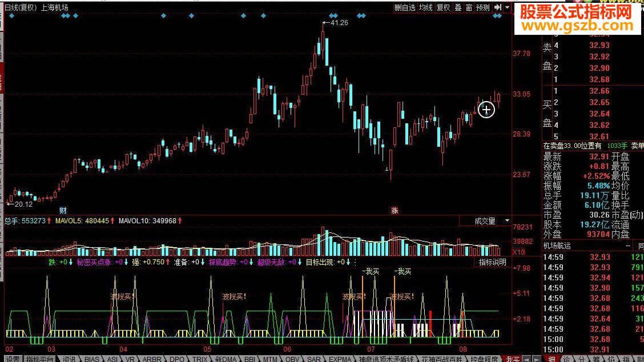Select the 新DMA indicator tab
644x362 pixels.
point(226,359)
